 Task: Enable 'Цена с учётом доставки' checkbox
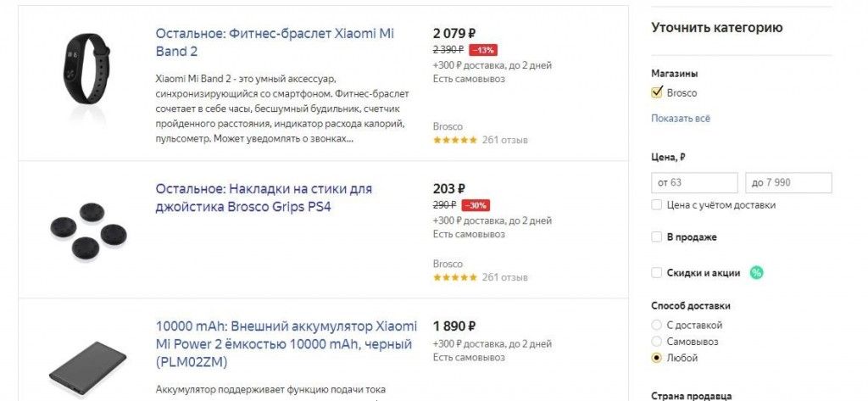coord(657,205)
